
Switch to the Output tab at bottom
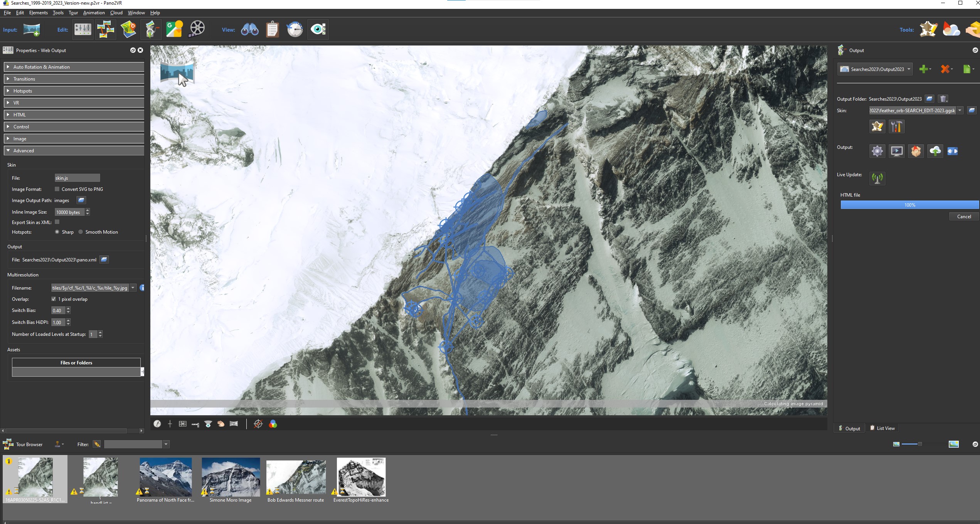click(x=849, y=428)
